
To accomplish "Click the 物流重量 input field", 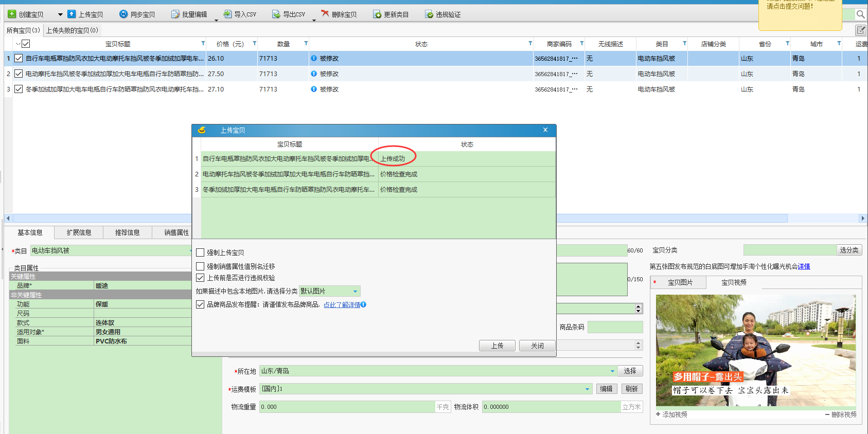I will (x=347, y=407).
